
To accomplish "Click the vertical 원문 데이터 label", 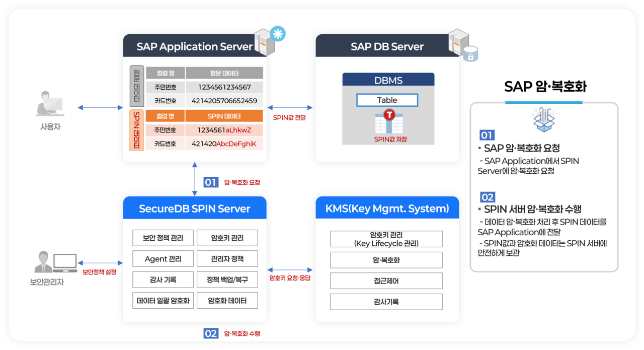I will click(137, 86).
